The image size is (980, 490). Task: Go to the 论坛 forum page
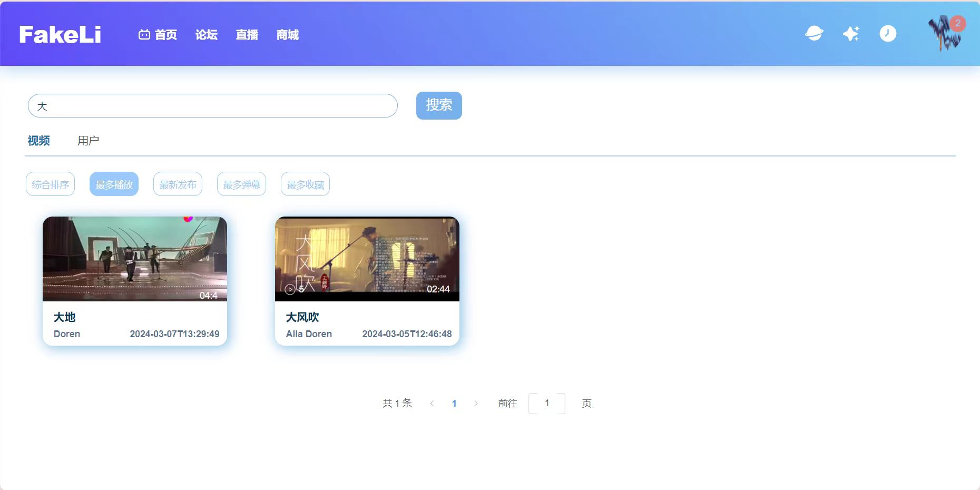click(x=206, y=35)
